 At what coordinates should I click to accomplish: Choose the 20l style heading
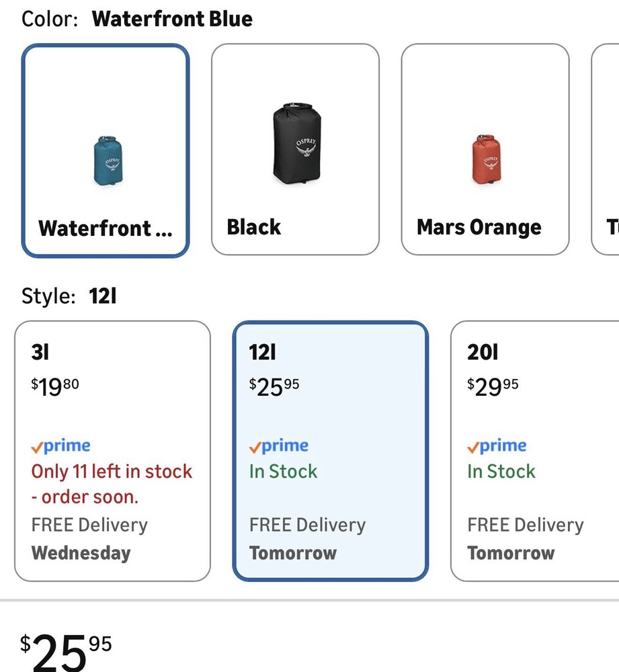pyautogui.click(x=483, y=352)
